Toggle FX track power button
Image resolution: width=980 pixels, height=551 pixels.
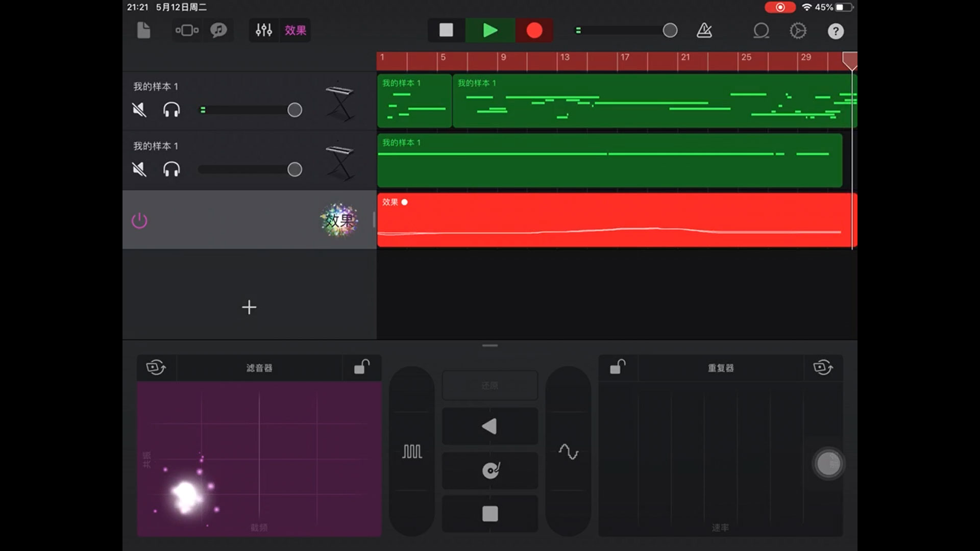139,220
